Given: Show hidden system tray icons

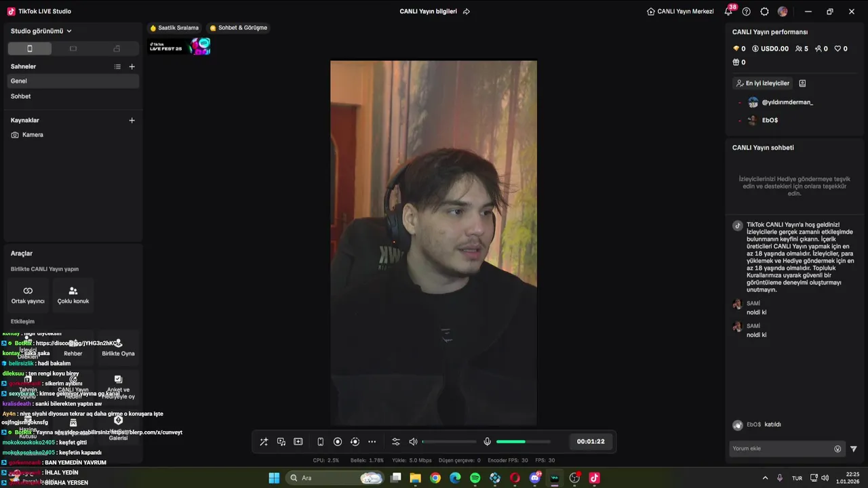Looking at the screenshot, I should click(x=766, y=478).
